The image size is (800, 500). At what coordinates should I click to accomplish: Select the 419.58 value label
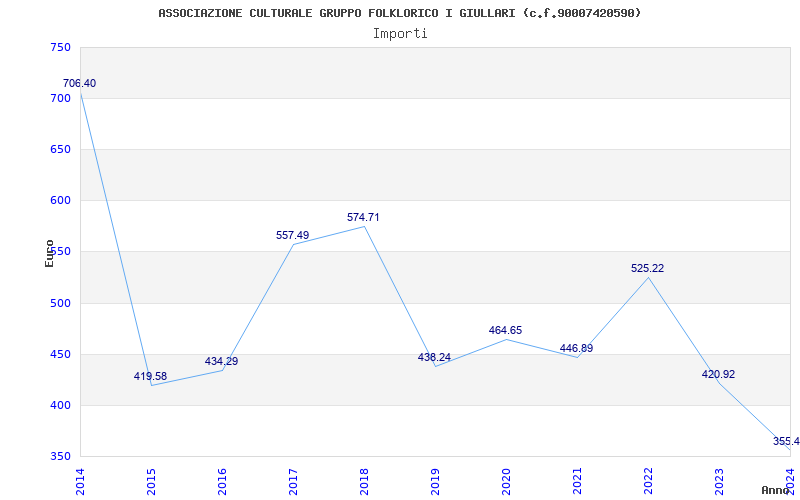151,377
